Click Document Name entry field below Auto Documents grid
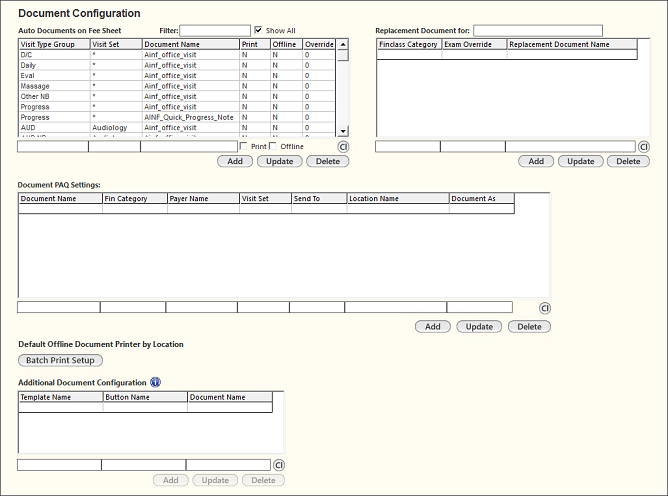Viewport: 668px width, 496px height. tap(189, 147)
